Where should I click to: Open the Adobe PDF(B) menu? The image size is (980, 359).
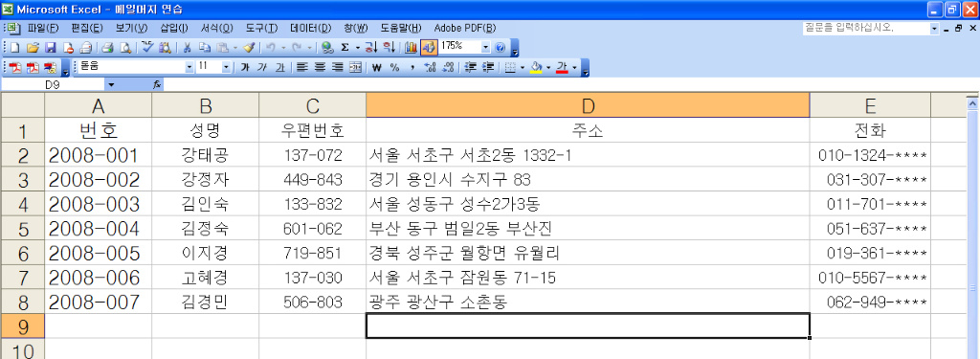(x=465, y=28)
